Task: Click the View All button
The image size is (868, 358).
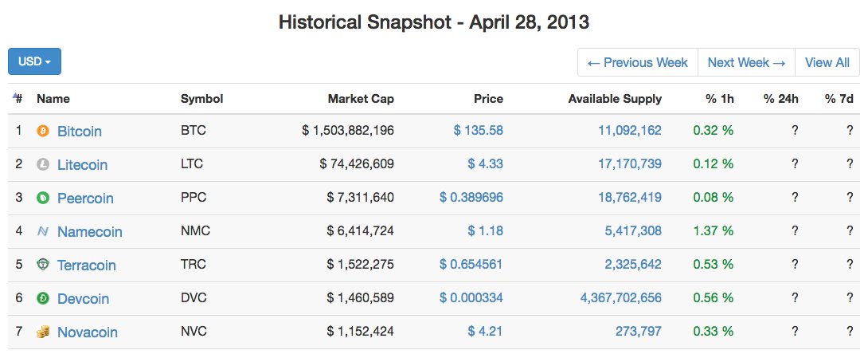Action: pyautogui.click(x=827, y=63)
